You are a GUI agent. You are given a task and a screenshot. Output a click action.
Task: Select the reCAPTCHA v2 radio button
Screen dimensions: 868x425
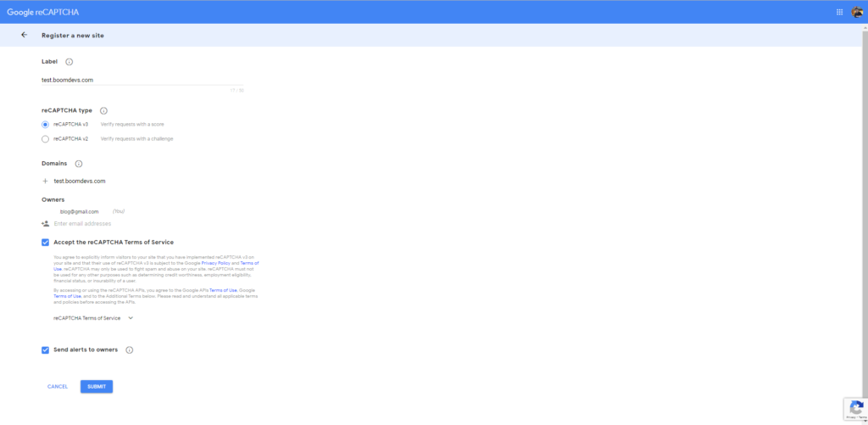tap(46, 139)
